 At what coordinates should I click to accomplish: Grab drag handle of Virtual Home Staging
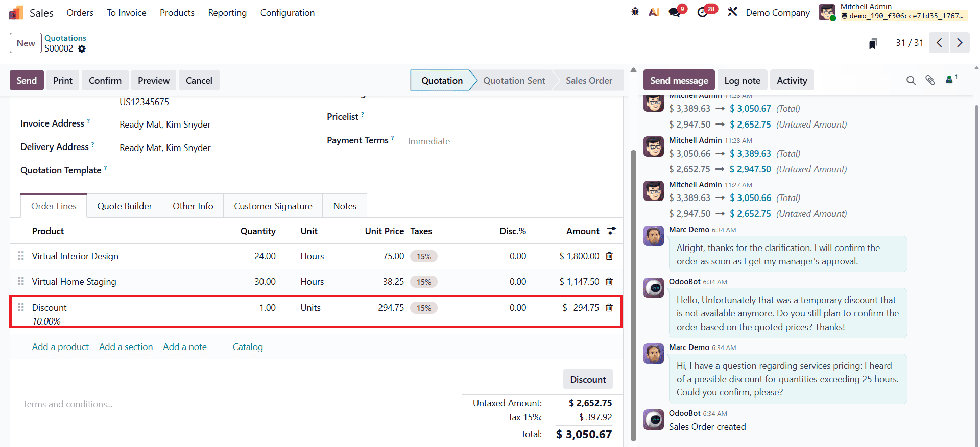[x=21, y=281]
